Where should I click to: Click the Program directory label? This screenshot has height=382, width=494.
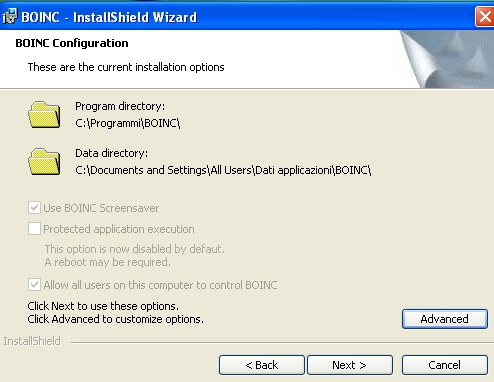tap(120, 106)
